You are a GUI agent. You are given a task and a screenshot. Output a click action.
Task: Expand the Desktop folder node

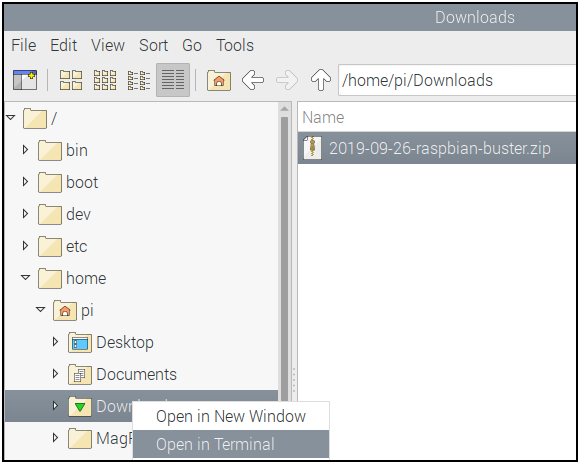pyautogui.click(x=55, y=341)
